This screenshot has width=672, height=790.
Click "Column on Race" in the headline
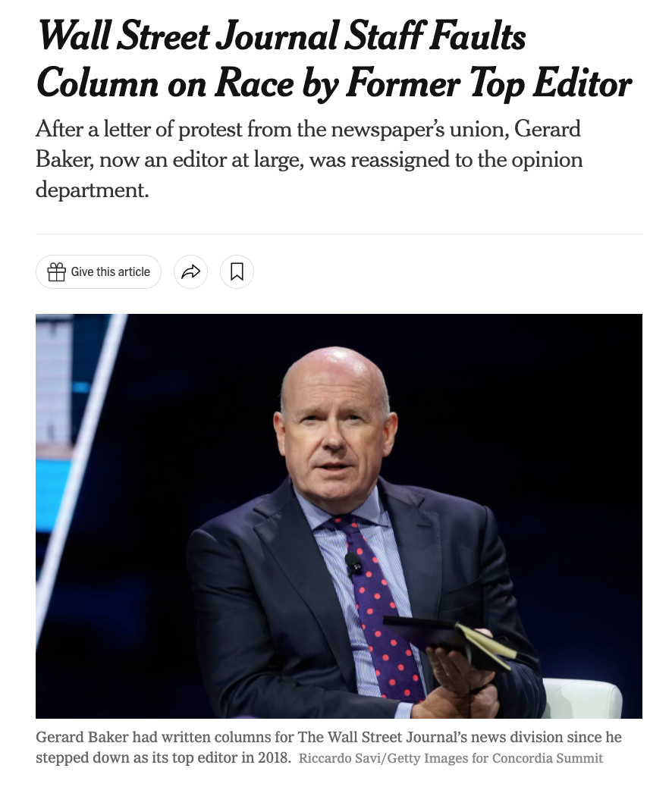[x=121, y=83]
